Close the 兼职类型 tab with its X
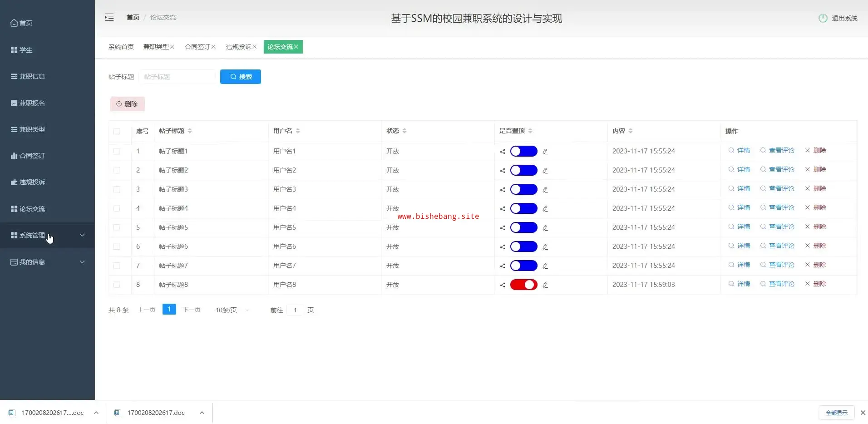This screenshot has width=868, height=424. point(172,47)
